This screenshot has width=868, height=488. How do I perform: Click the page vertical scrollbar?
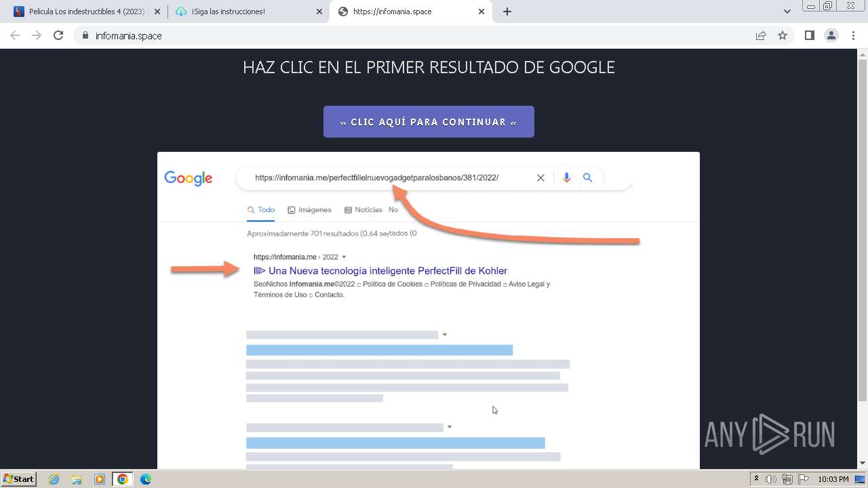pos(863,230)
